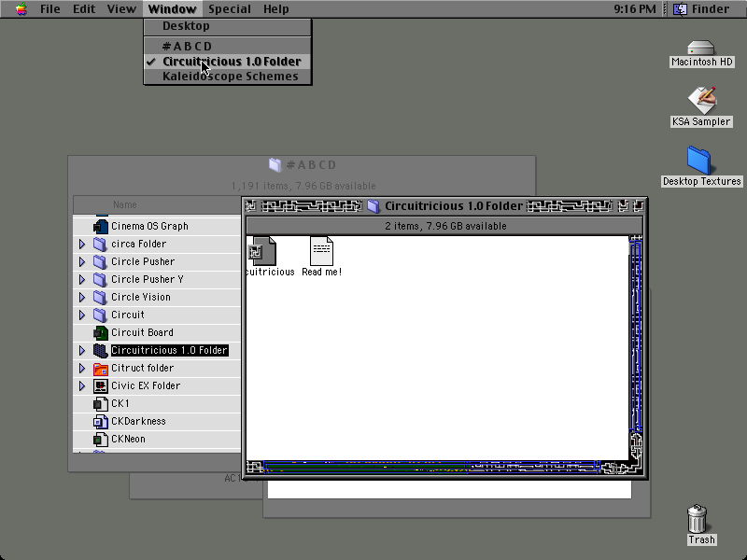Click the Circuitricious 1.0 Folder window title

454,206
